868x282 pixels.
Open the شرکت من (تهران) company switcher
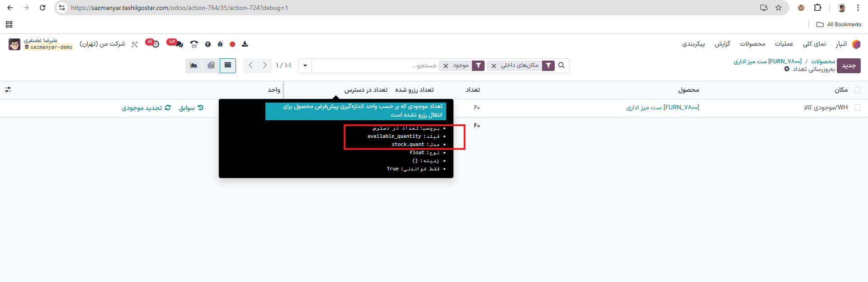pos(102,44)
